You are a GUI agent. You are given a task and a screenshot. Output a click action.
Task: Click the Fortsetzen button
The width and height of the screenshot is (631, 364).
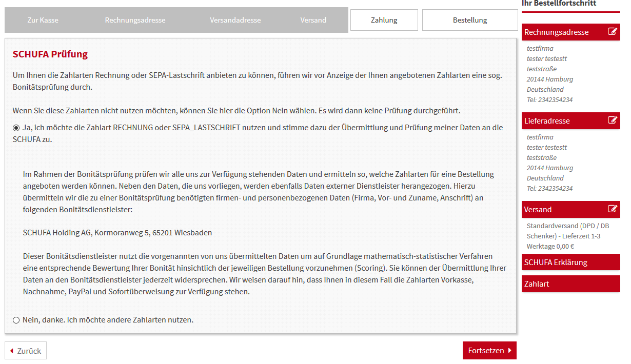489,351
